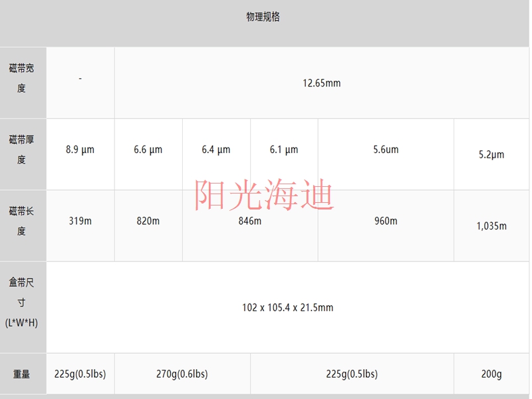
Task: Click the 5.6um thickness cell
Action: [386, 150]
